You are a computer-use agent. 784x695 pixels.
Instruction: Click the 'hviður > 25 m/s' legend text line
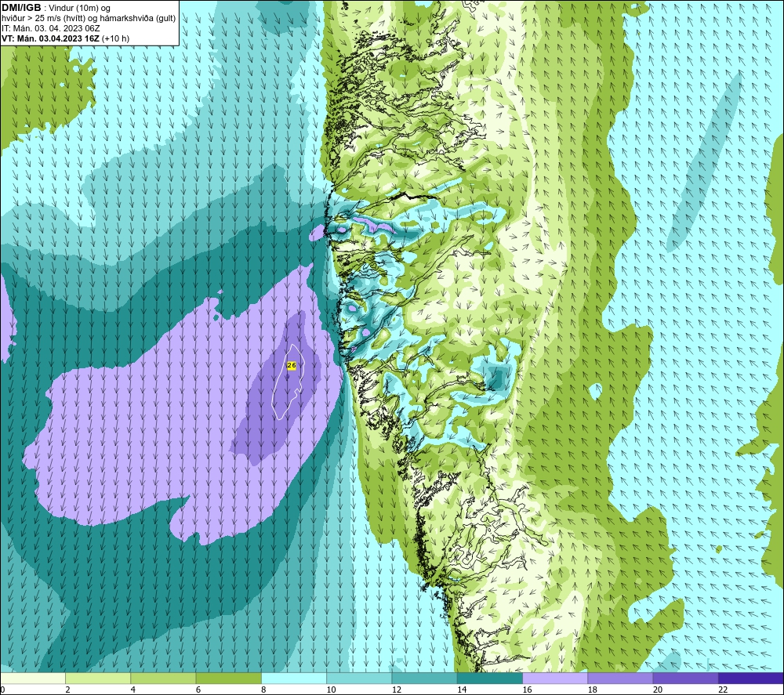coord(89,19)
